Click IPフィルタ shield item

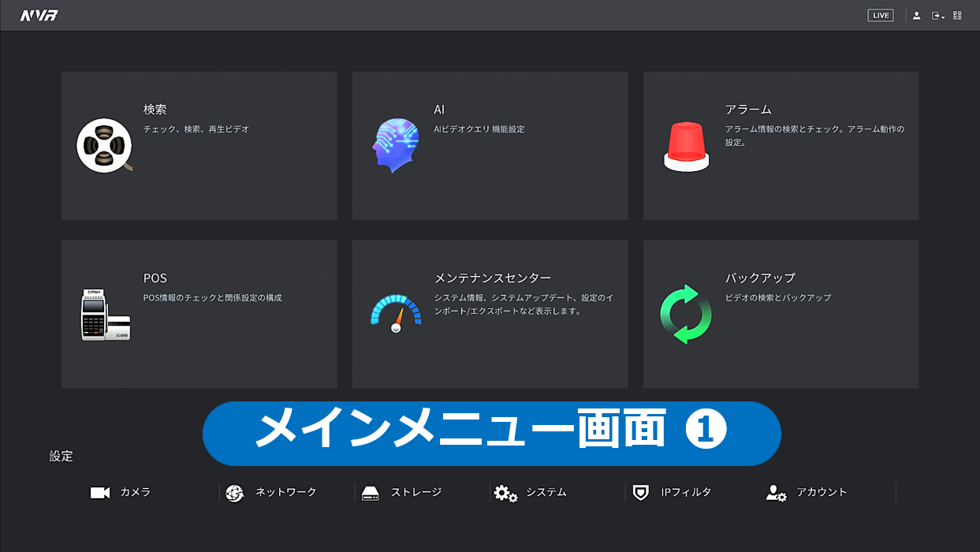673,493
